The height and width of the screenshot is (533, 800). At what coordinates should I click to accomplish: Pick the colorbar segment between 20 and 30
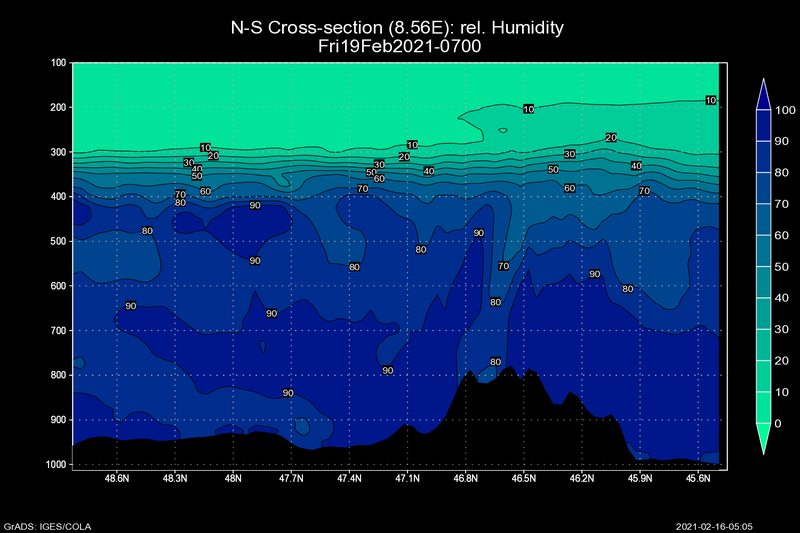pos(763,345)
